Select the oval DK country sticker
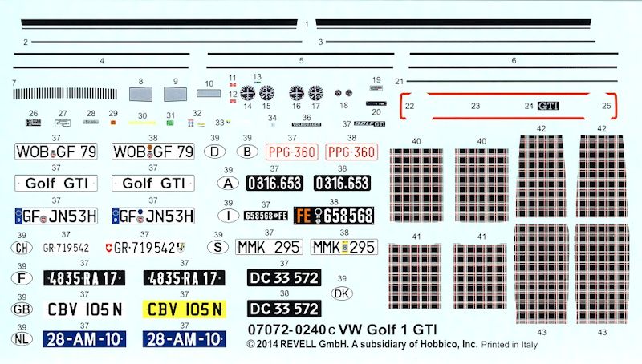Screen dimensions: 642x364 point(342,293)
